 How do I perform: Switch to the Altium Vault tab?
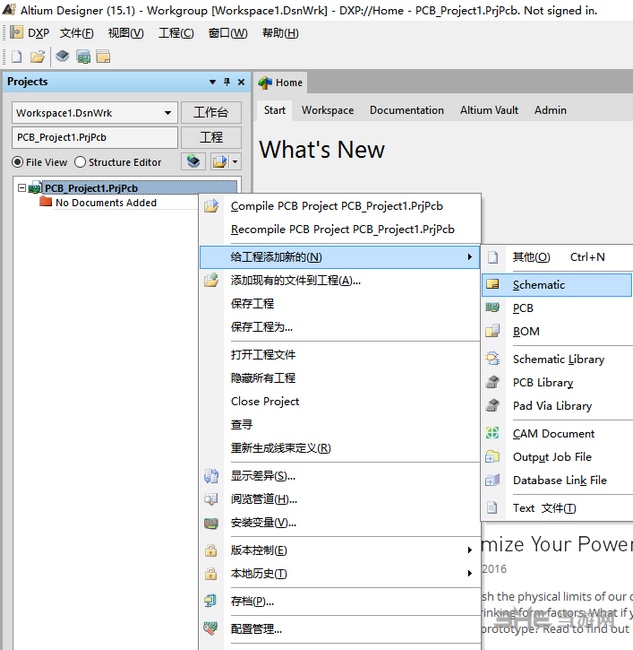pos(489,110)
